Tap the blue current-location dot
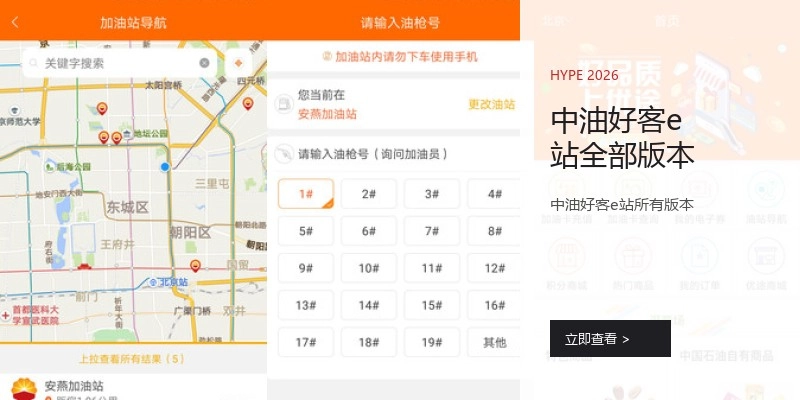The height and width of the screenshot is (400, 800). pos(165,167)
